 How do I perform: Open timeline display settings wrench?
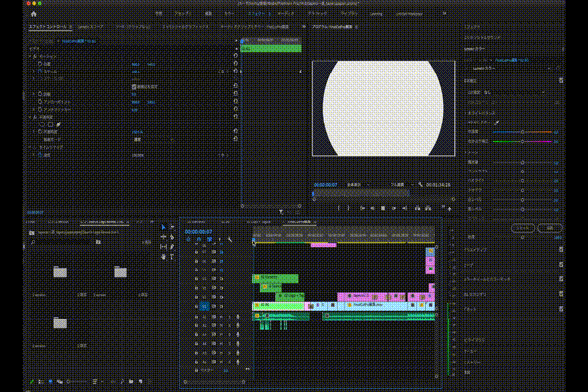(x=230, y=240)
